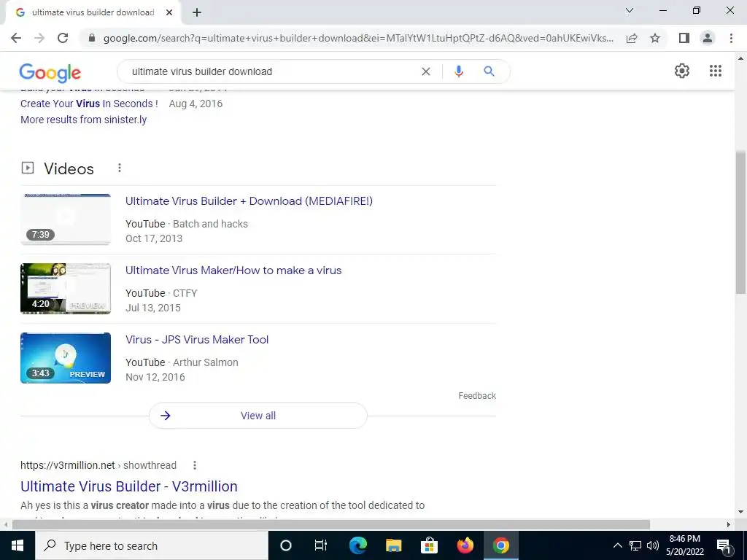Click the https://v3rmillion.net › showthread URL text

pyautogui.click(x=98, y=465)
